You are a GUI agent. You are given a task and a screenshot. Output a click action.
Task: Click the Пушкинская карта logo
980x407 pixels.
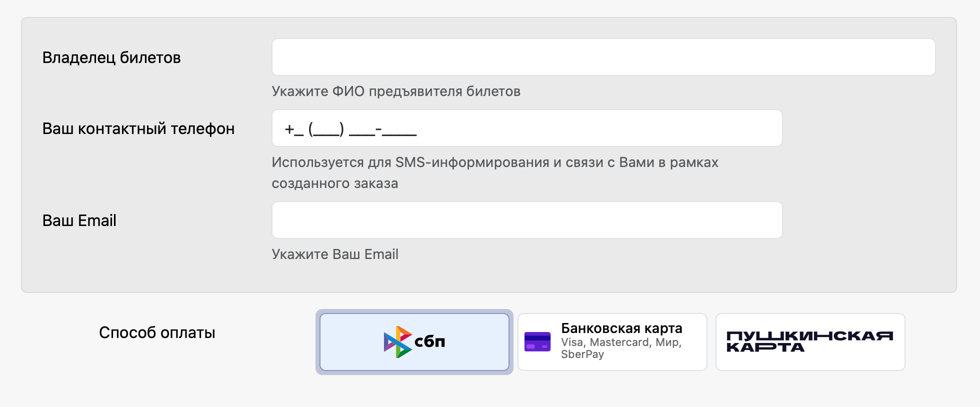[x=809, y=341]
